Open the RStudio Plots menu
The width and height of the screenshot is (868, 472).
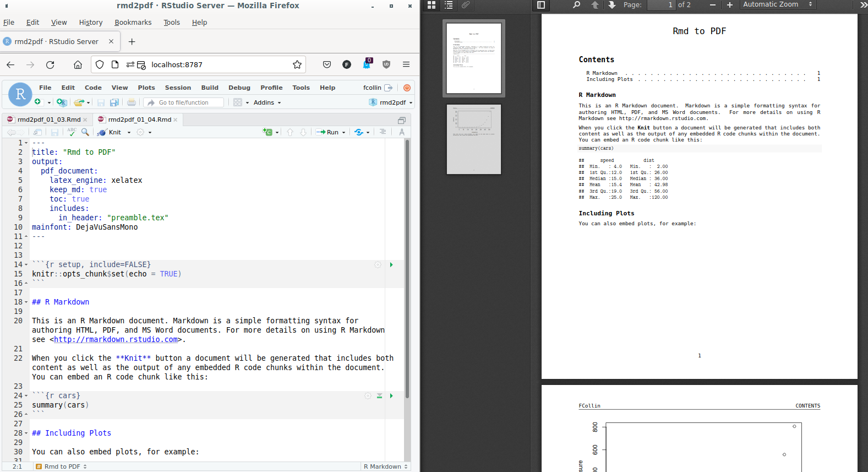click(x=146, y=88)
